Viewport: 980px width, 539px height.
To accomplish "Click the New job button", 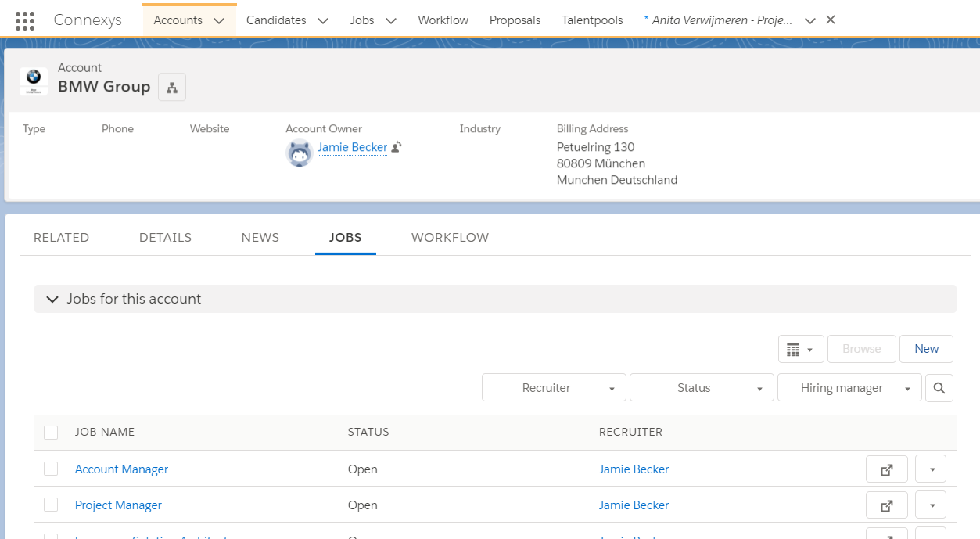I will point(926,349).
